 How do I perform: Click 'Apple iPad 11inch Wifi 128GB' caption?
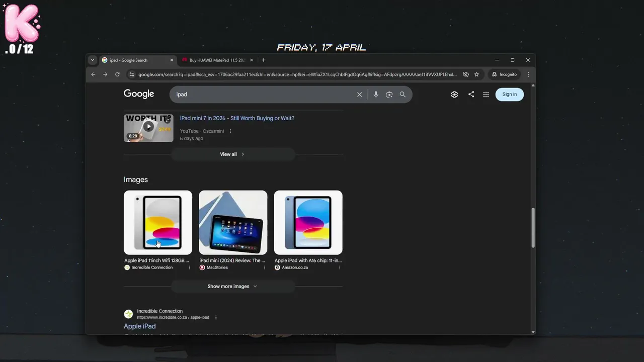157,261
